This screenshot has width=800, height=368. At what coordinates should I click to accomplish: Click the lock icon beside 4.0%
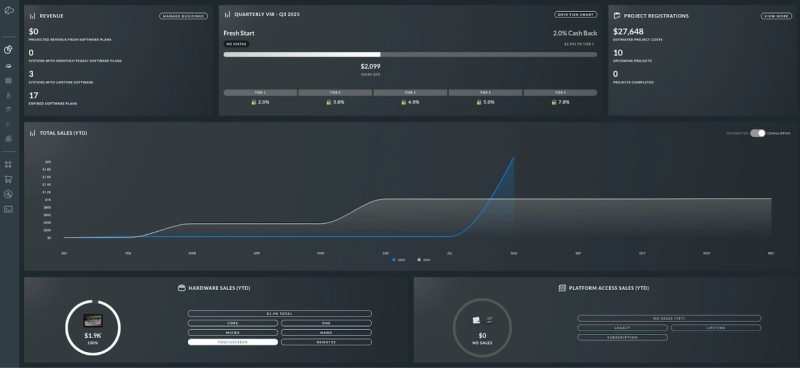click(x=404, y=102)
